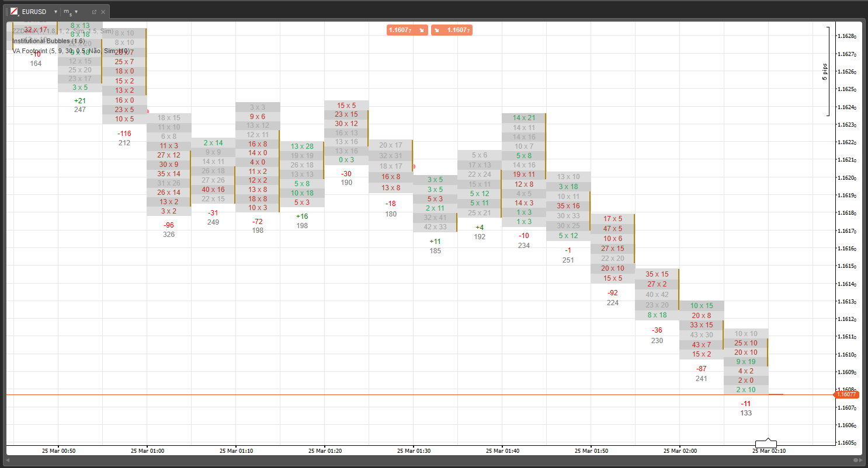This screenshot has height=468, width=868.
Task: Click the EURUSD chart type icon
Action: (14, 12)
